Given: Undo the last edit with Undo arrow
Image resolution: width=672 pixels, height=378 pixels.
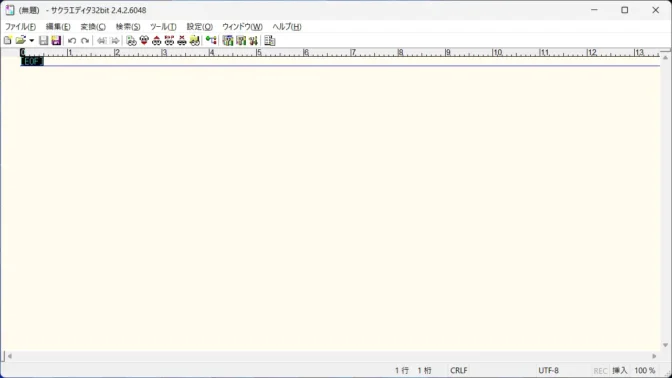Looking at the screenshot, I should pos(72,41).
